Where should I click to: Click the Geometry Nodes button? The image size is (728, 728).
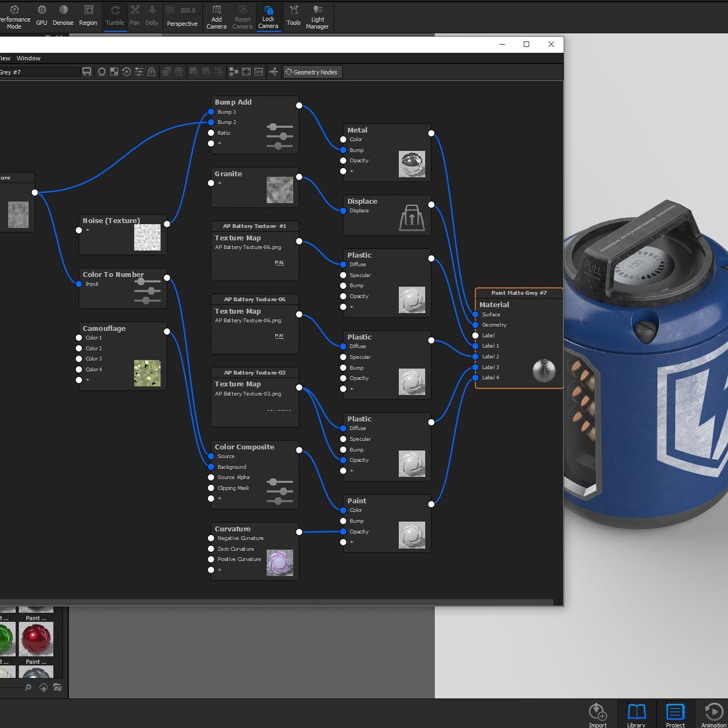click(x=312, y=72)
